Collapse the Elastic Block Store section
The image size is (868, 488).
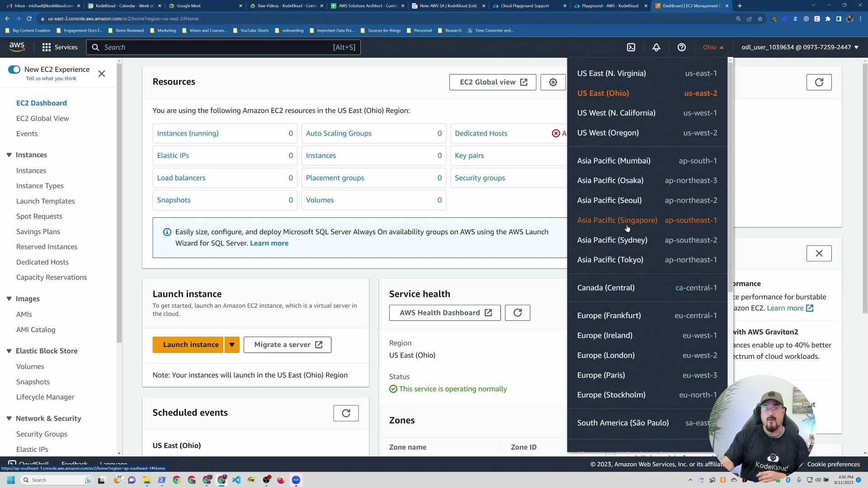(x=9, y=351)
